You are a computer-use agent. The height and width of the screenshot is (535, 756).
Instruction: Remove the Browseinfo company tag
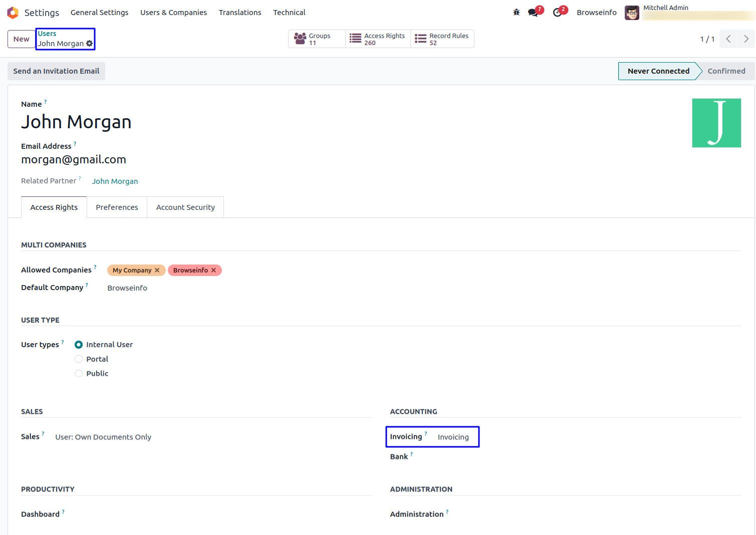(214, 271)
